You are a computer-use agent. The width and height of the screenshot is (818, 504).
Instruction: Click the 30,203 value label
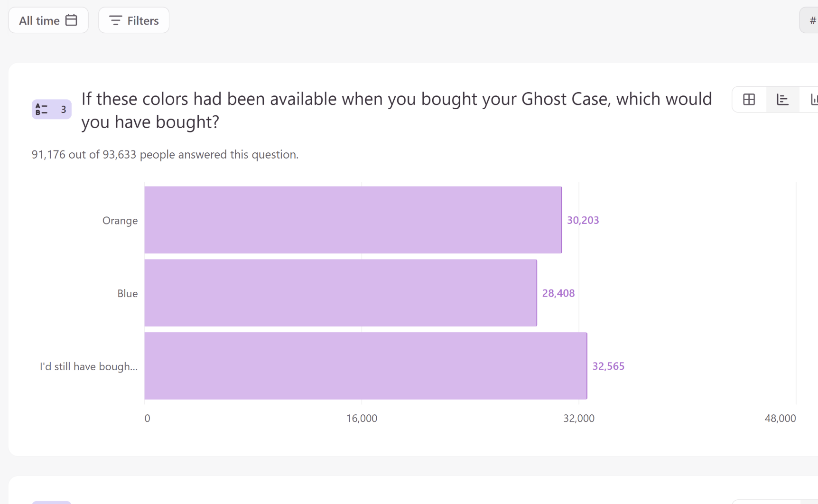tap(583, 220)
